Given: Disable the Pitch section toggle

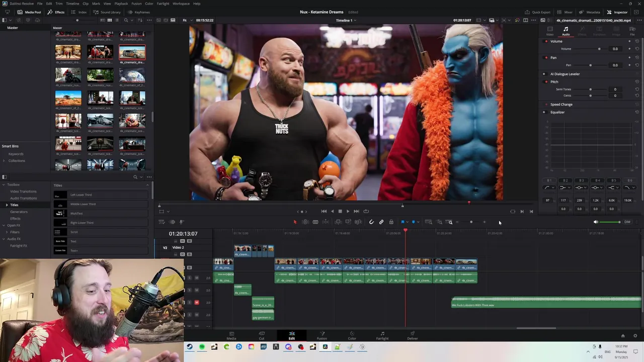Looking at the screenshot, I should point(544,81).
